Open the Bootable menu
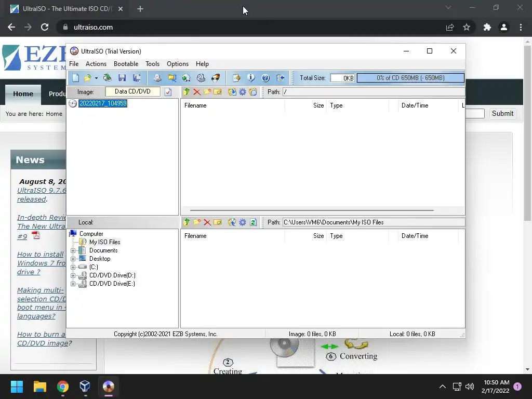 [126, 64]
